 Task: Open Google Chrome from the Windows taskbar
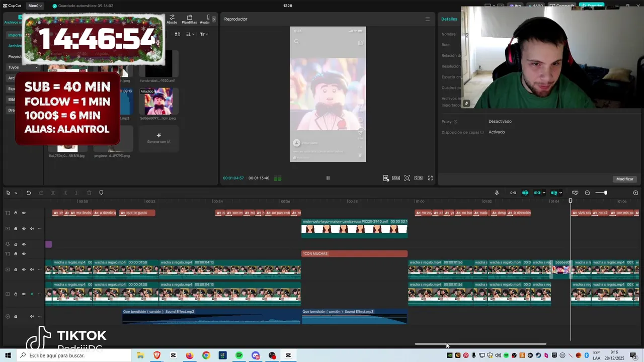[x=206, y=355]
